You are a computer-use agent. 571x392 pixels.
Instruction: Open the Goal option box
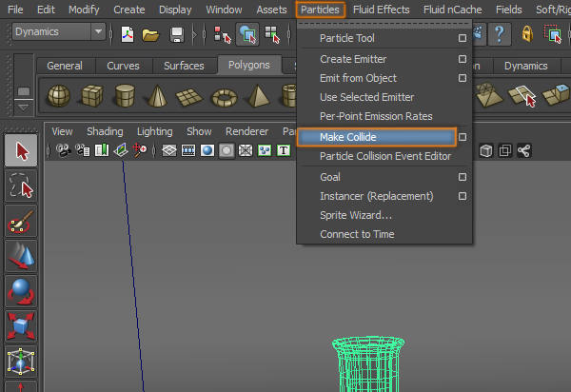[x=463, y=177]
